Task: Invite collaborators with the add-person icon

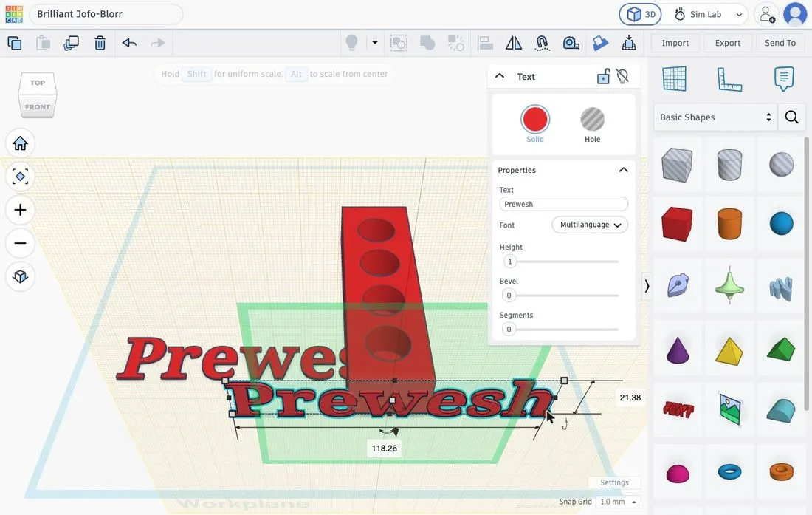Action: pos(766,15)
